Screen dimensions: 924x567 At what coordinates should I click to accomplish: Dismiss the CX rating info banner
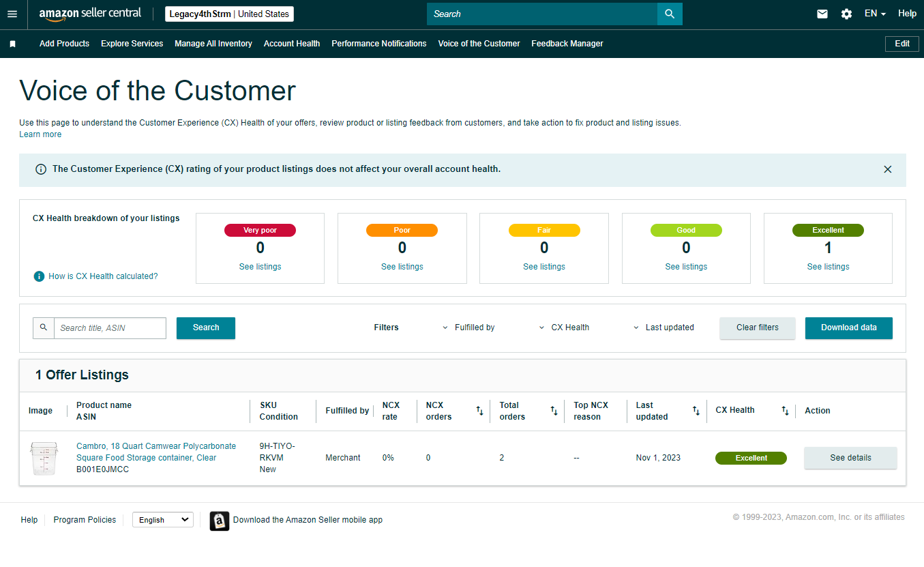pos(888,169)
